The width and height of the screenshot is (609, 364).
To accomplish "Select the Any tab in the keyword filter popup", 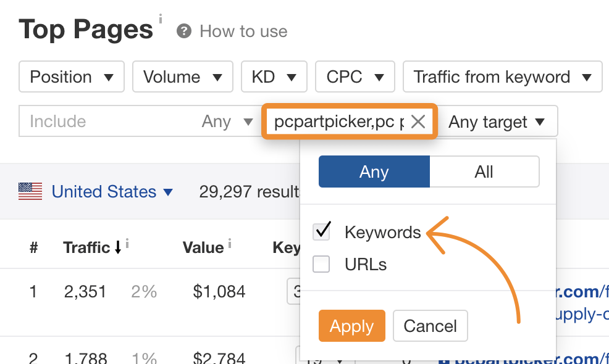I will (x=374, y=172).
